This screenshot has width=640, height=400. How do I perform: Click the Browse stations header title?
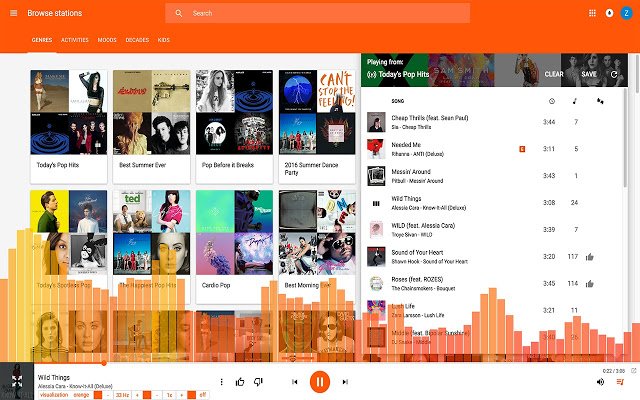[x=55, y=13]
